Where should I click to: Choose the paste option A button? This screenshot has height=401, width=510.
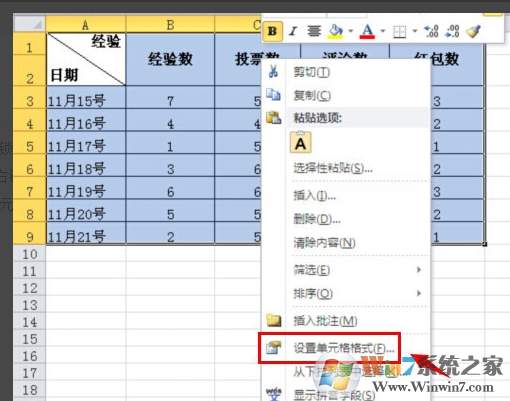301,142
